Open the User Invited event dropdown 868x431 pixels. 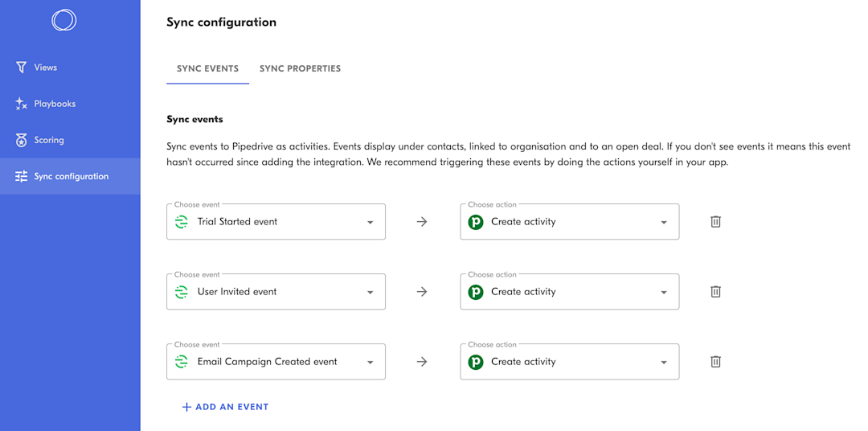370,293
